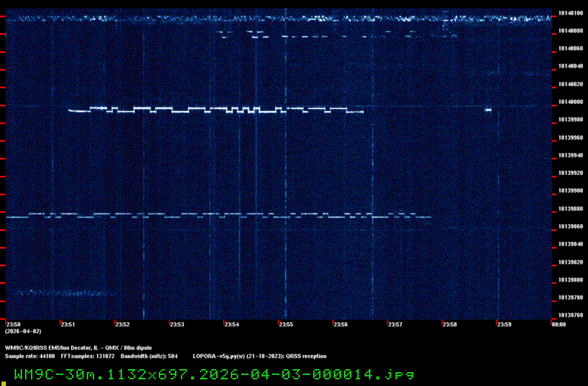
Task: Select the 10139840 frequency label
Action: coord(570,244)
